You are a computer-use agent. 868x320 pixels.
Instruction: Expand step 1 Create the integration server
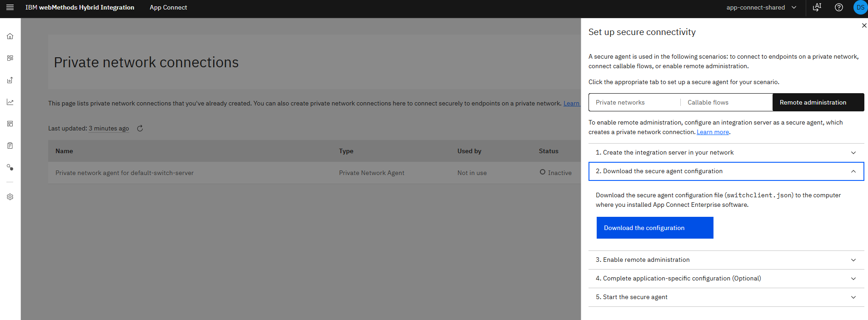coord(726,153)
